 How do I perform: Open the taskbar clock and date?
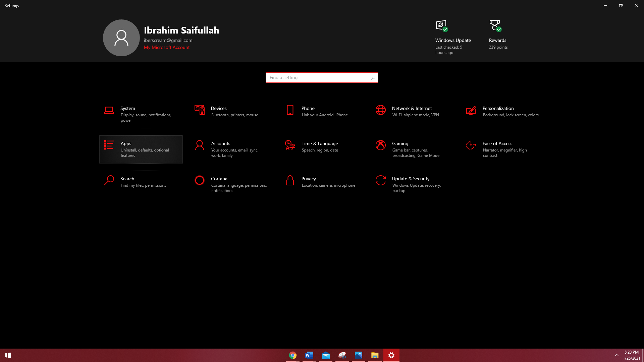[632, 355]
